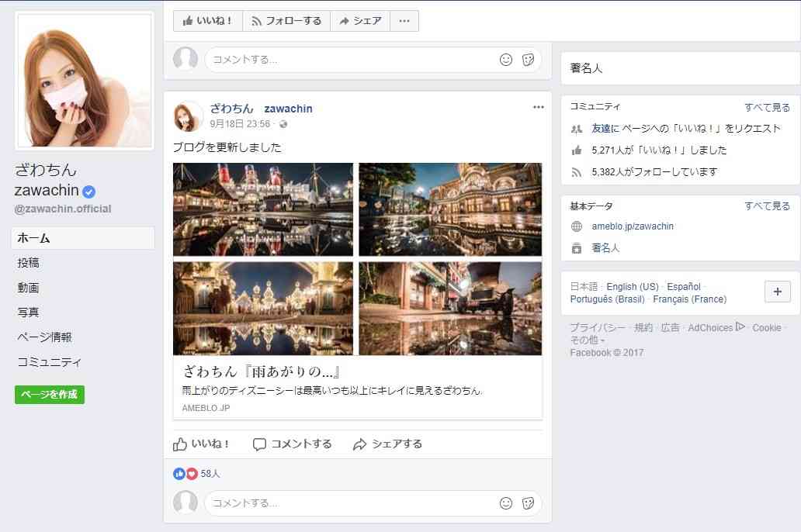Select the ホーム tab in the sidebar

[x=83, y=238]
